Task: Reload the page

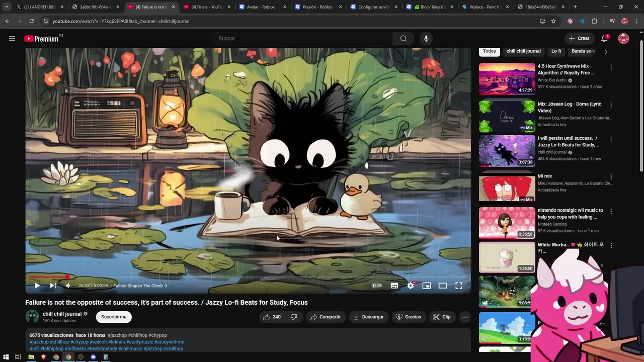Action: point(31,21)
